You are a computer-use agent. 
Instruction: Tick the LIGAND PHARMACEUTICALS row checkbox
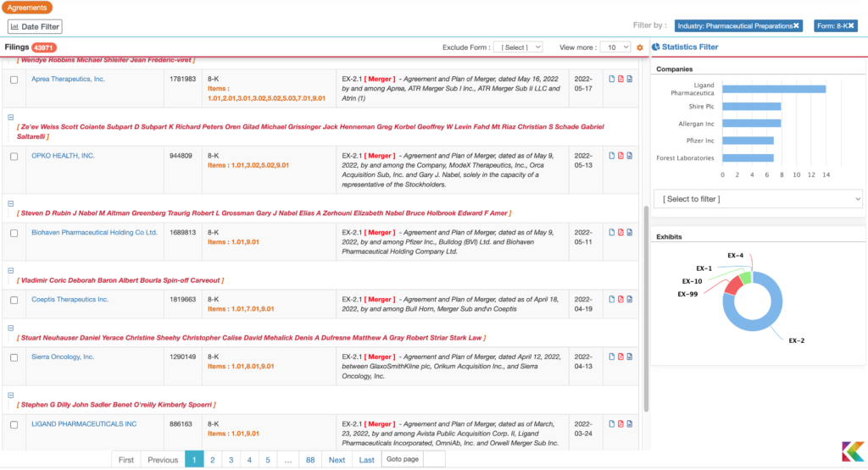pyautogui.click(x=14, y=424)
